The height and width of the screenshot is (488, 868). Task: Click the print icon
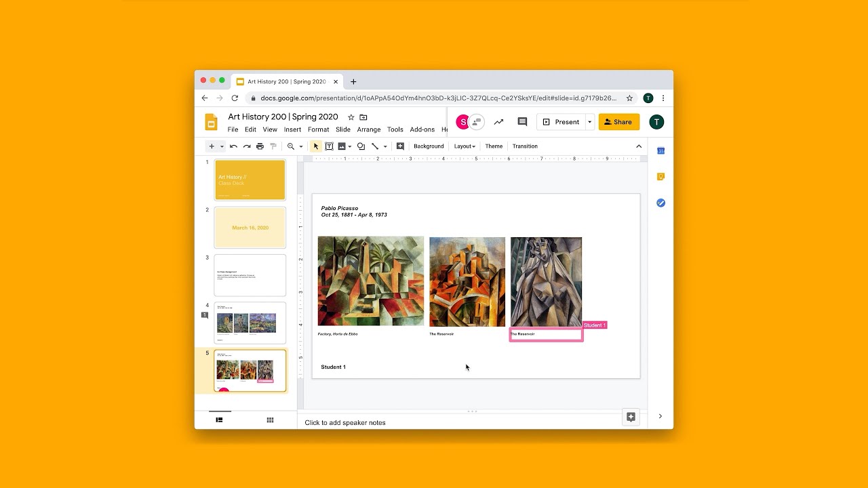260,146
